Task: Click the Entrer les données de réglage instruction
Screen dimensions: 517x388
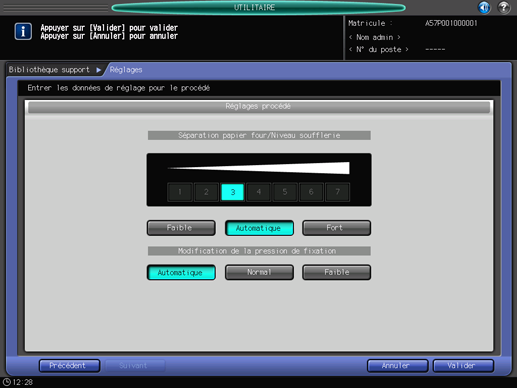Action: click(x=119, y=88)
